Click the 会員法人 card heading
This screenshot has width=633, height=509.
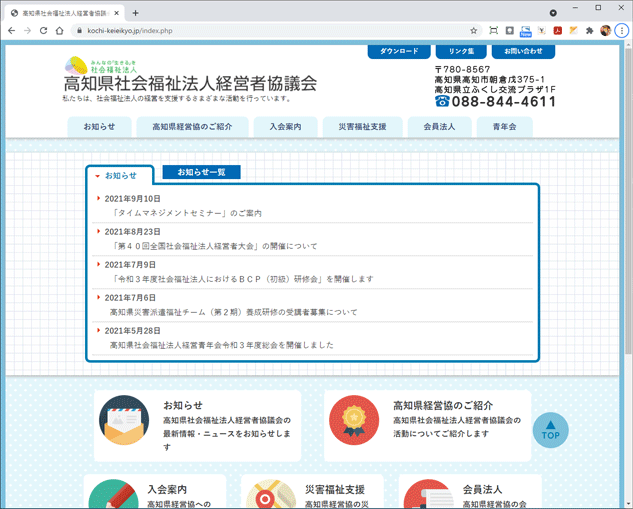point(482,490)
